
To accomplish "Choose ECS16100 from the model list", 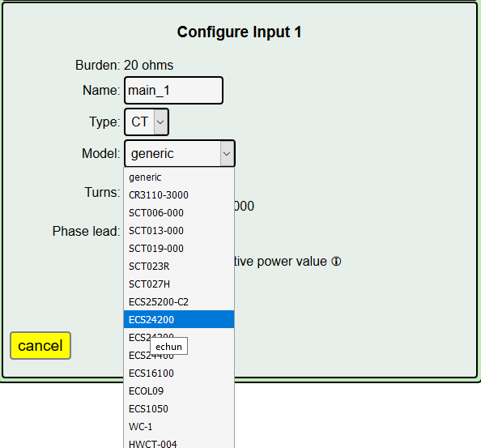I will 179,373.
